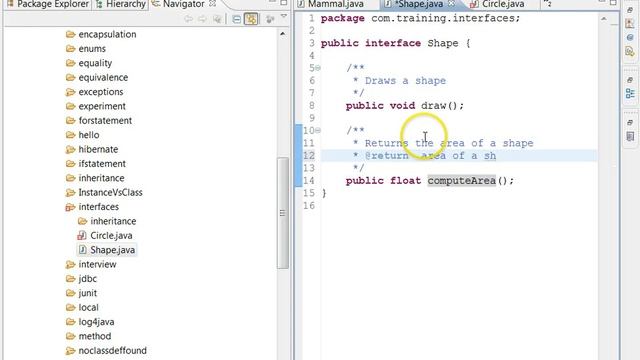Click the Navigator vertical scrollbar thumb
Viewport: 640px width, 360px height.
[x=282, y=213]
